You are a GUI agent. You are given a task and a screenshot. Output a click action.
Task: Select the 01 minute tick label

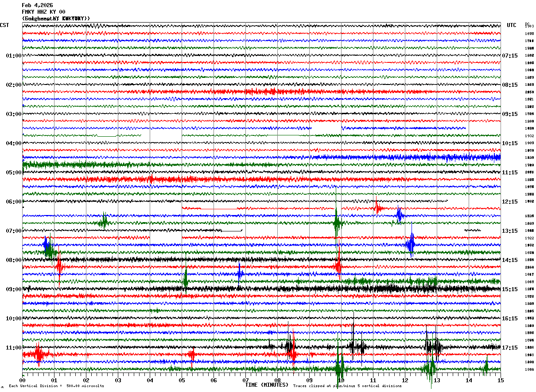coord(54,380)
